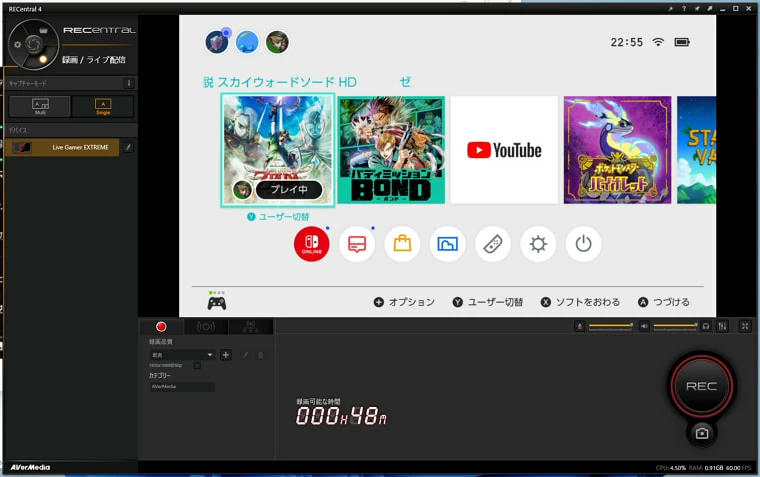This screenshot has height=477, width=760.
Task: Click the AVerMedia logo at bottom left
Action: pyautogui.click(x=30, y=467)
